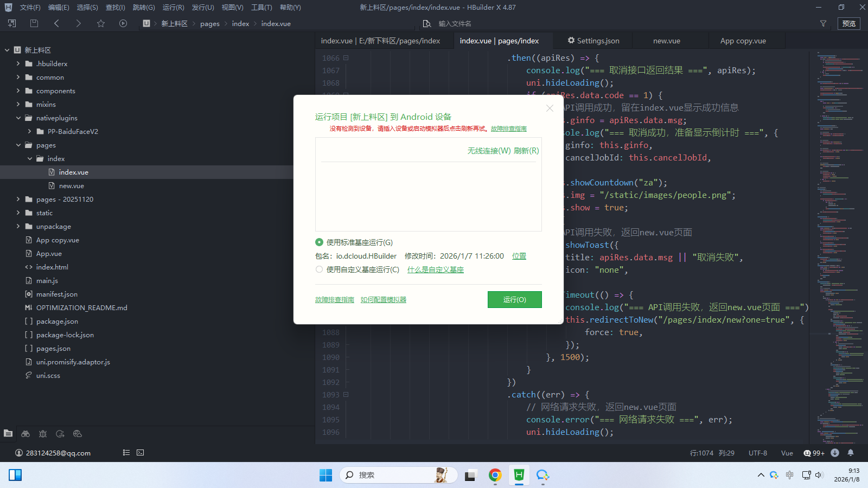Open the terminal icon in status bar

coord(141,453)
